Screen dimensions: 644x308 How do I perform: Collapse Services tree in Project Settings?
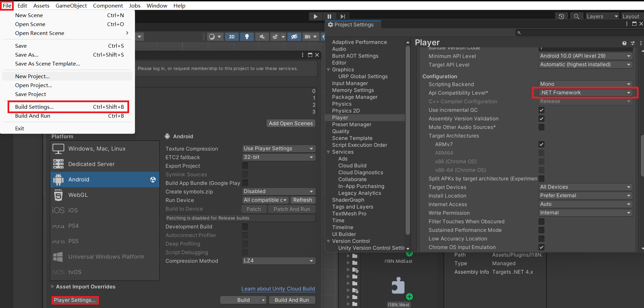tap(328, 152)
